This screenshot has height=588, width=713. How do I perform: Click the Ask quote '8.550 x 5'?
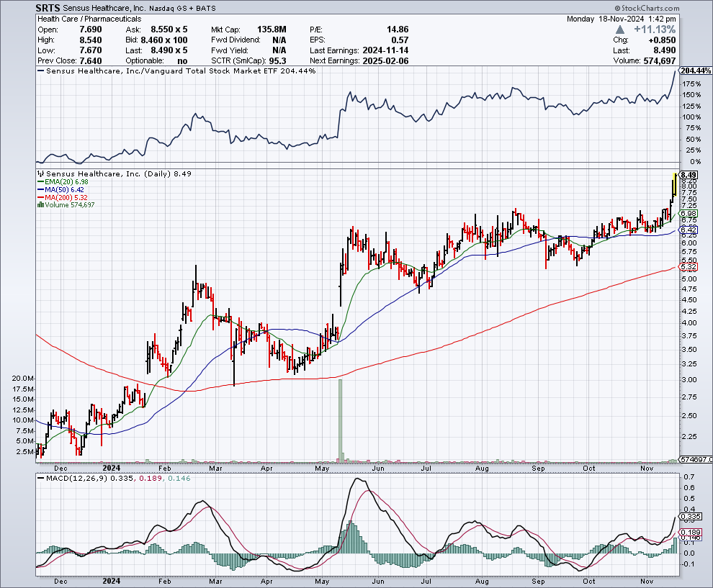tap(169, 30)
